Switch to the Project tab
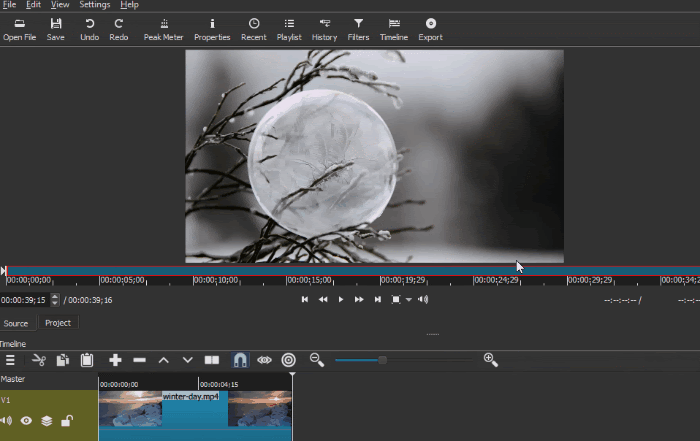 tap(58, 323)
